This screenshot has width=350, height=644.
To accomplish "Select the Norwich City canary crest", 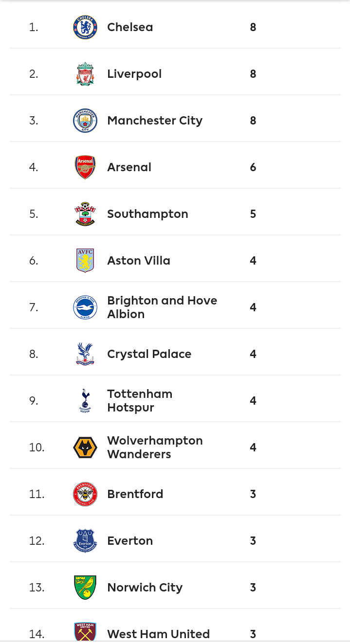I will click(x=85, y=588).
